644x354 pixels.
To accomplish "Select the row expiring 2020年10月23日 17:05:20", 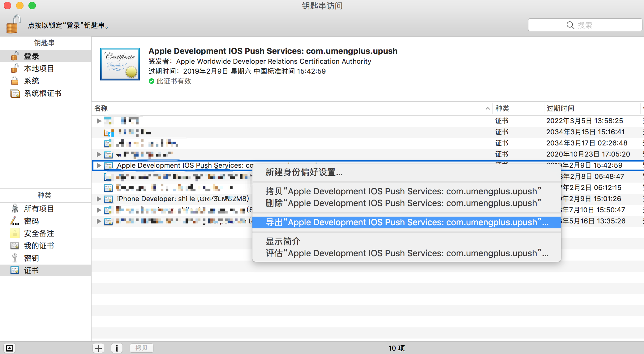I will click(368, 154).
